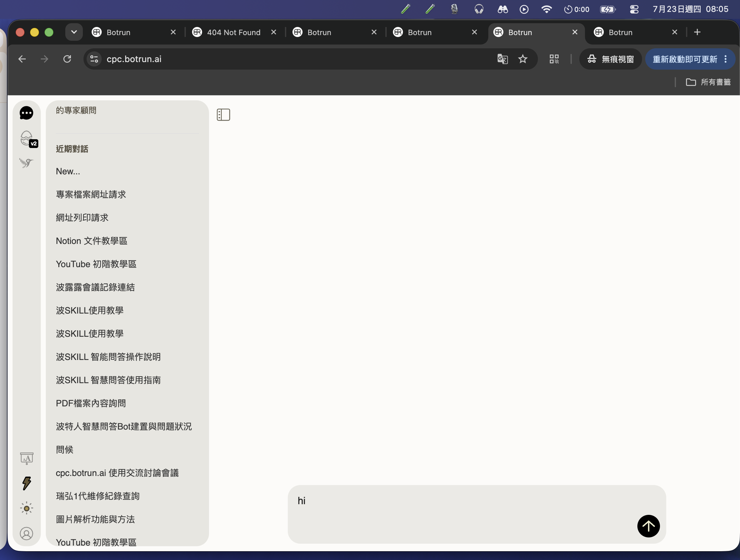Select the hummingbird icon in sidebar
This screenshot has width=740, height=560.
[x=26, y=163]
